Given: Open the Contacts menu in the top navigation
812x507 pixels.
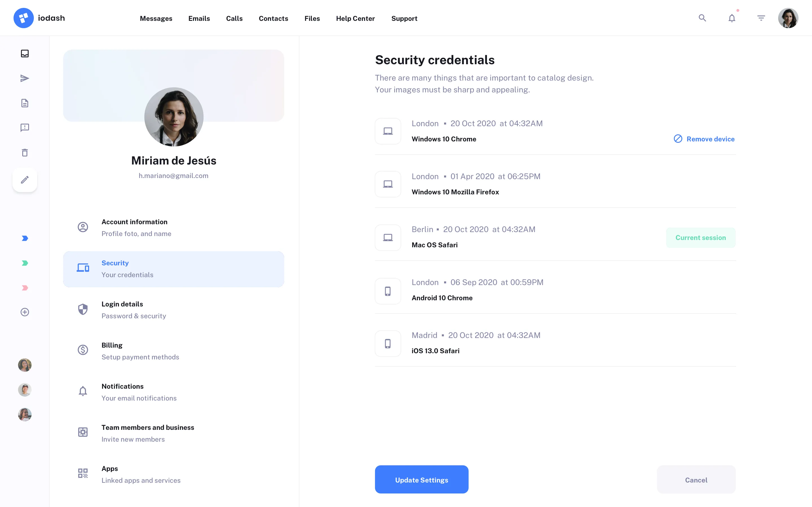Looking at the screenshot, I should tap(273, 18).
